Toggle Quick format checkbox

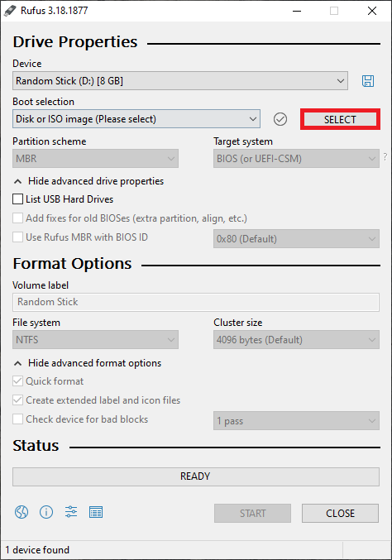tap(18, 381)
